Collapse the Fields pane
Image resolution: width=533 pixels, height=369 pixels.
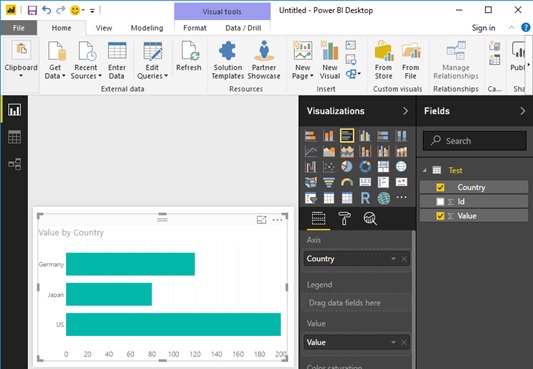pyautogui.click(x=522, y=111)
